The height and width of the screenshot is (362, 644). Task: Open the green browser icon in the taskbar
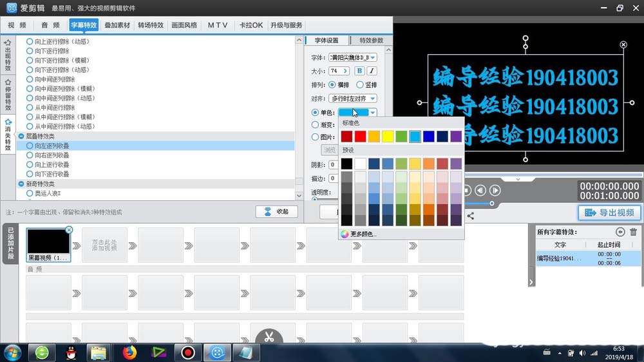click(x=42, y=352)
